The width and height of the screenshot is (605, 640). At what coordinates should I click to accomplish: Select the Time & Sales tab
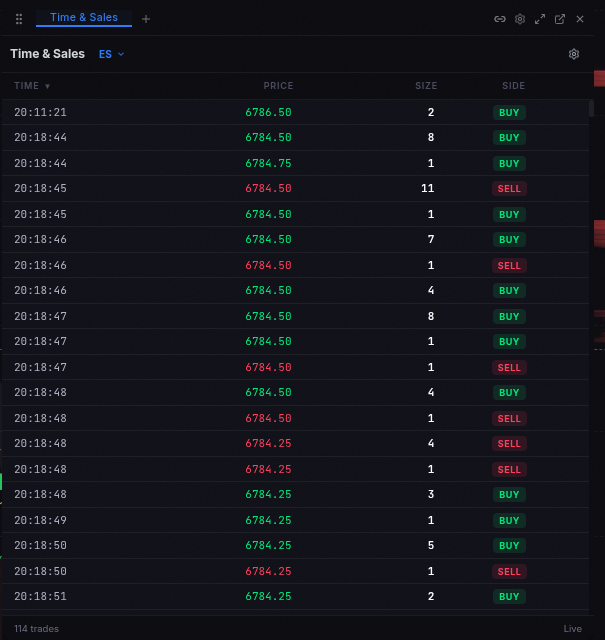[x=84, y=18]
